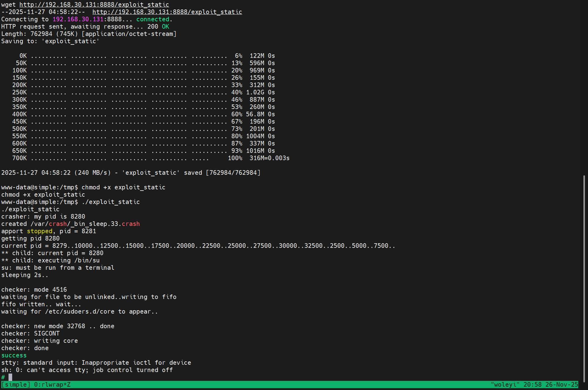The image size is (588, 390).
Task: Click the '/etc/sudoers.d/core' path text
Action: click(80, 311)
